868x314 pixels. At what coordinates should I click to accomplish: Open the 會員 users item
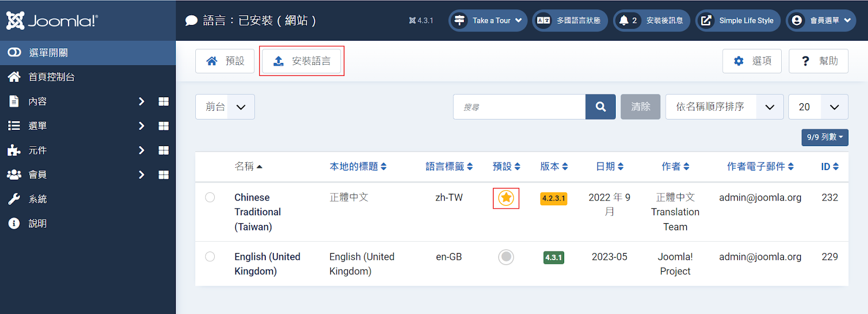(x=37, y=175)
